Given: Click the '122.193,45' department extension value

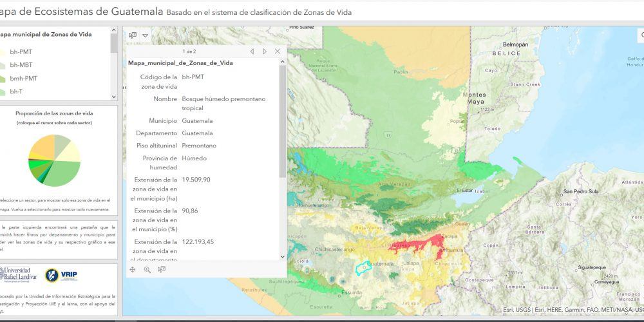Looking at the screenshot, I should [x=198, y=242].
